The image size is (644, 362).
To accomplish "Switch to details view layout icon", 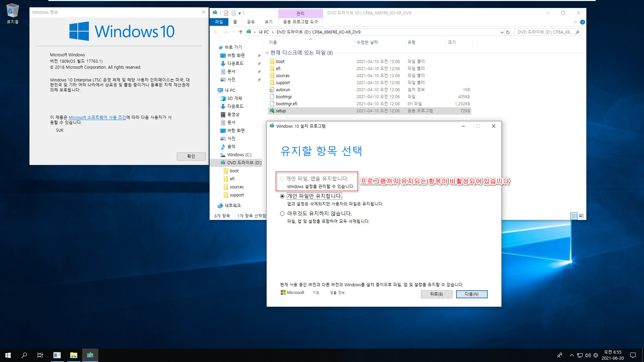I will point(574,216).
